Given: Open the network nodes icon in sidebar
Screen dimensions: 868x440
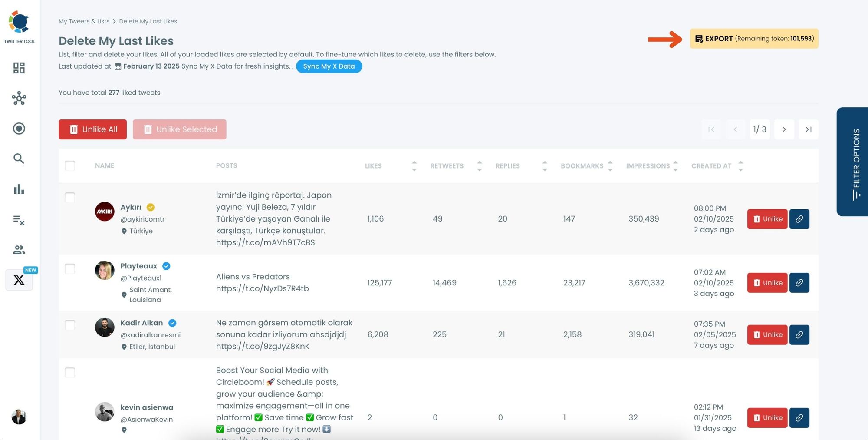Looking at the screenshot, I should 19,98.
